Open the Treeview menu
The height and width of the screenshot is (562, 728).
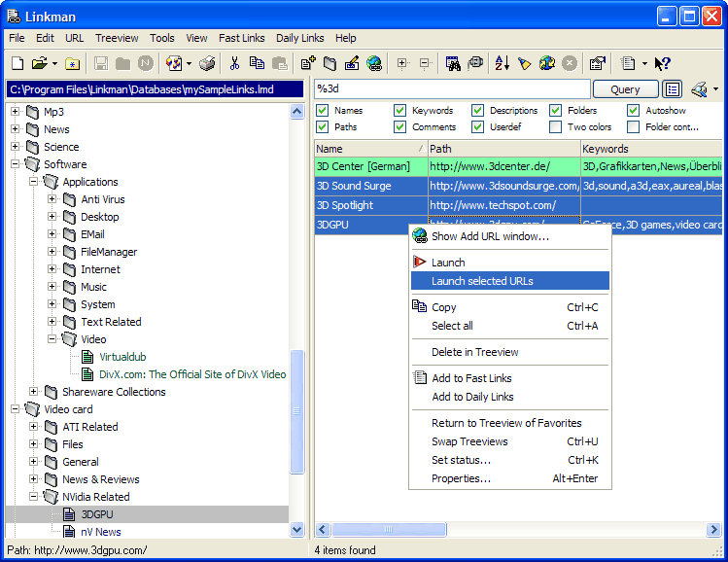[x=117, y=38]
